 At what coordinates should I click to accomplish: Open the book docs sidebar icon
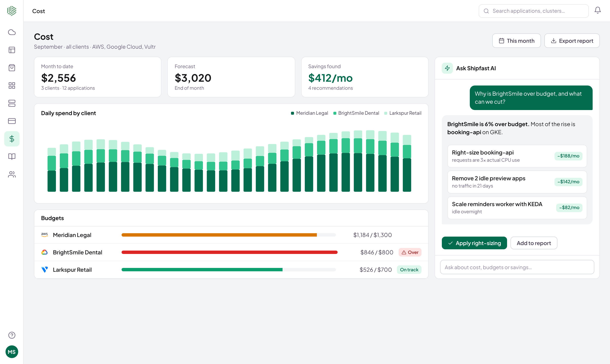pyautogui.click(x=12, y=156)
